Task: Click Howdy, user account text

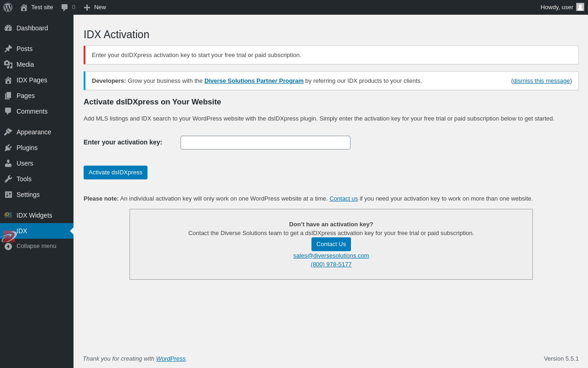Action: point(557,7)
